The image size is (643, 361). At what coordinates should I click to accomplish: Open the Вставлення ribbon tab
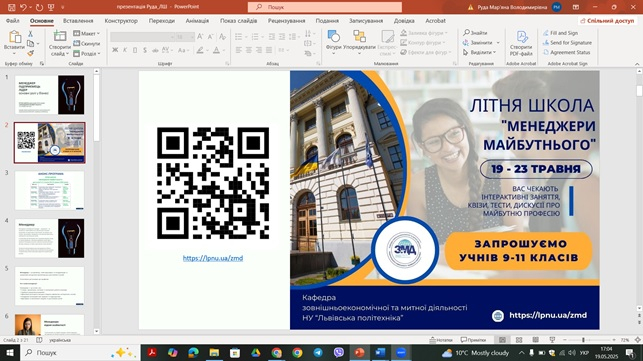coord(78,21)
